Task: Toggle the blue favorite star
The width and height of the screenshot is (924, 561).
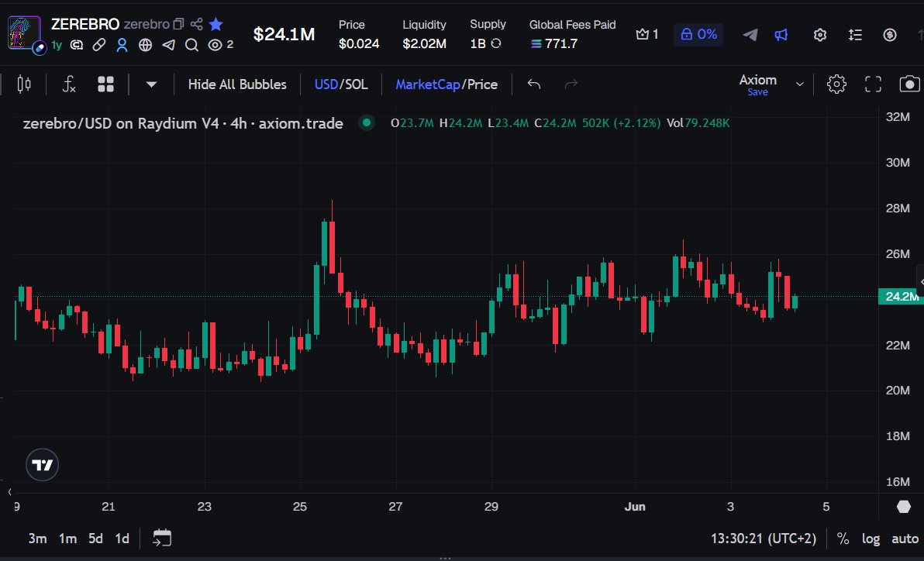Action: tap(216, 24)
